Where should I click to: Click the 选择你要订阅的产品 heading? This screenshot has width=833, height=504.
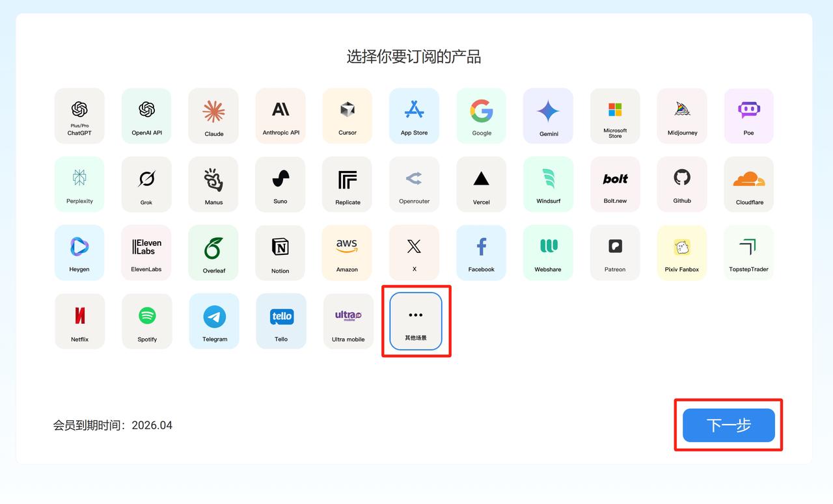pos(414,57)
